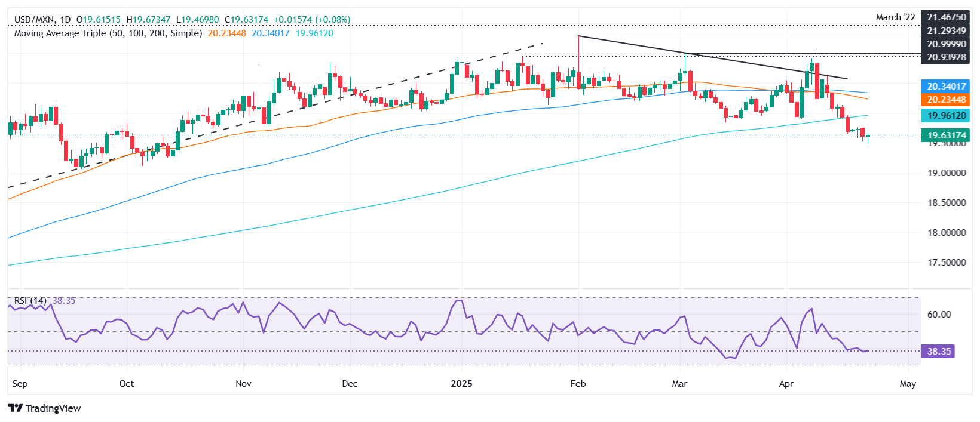Click the TradingView logo icon
The image size is (980, 422).
16,408
